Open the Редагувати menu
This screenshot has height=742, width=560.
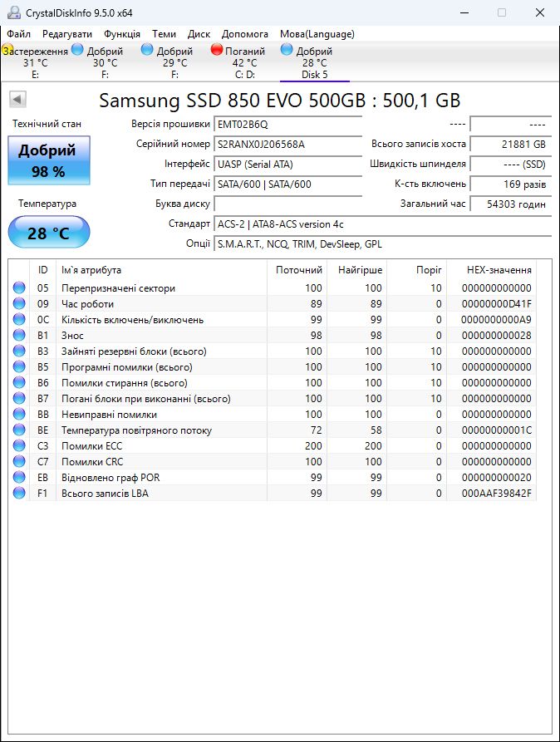coord(67,34)
